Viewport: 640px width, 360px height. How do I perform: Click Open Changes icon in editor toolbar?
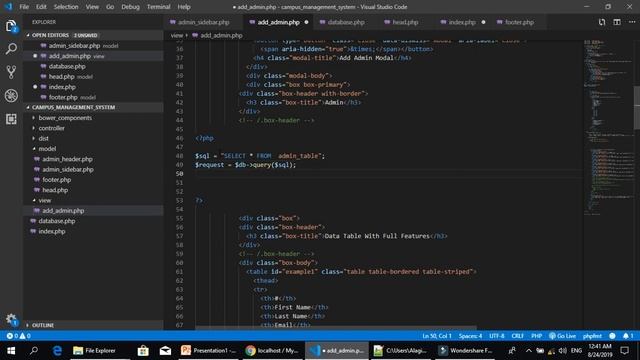[x=602, y=22]
